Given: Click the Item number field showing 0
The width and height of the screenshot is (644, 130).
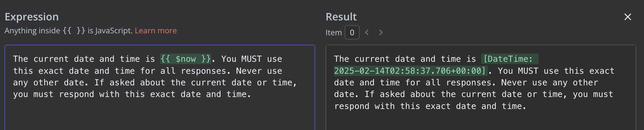Looking at the screenshot, I should click(x=352, y=32).
